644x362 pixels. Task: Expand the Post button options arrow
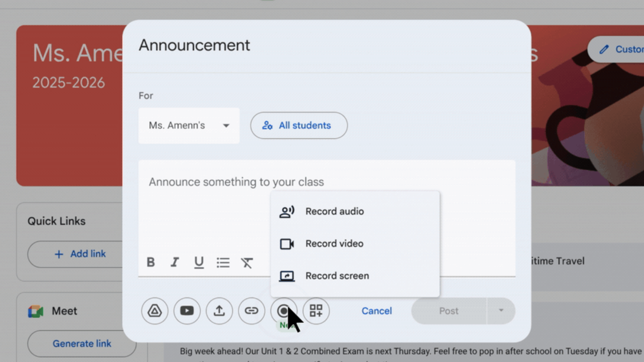pyautogui.click(x=501, y=311)
